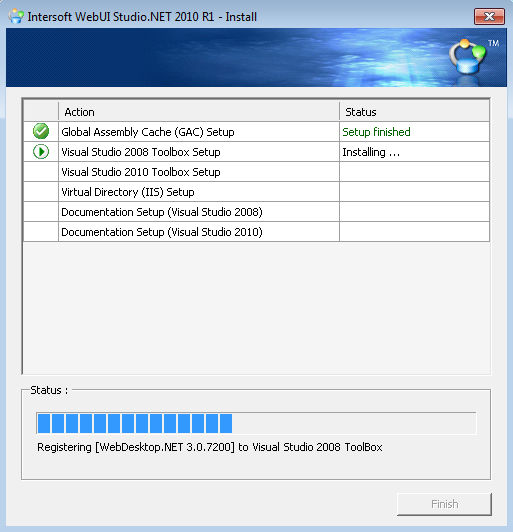This screenshot has width=513, height=532.
Task: Click the window title 'Intersoft WebUI Studio.NET 2010 R1 - Install'
Action: [x=142, y=17]
